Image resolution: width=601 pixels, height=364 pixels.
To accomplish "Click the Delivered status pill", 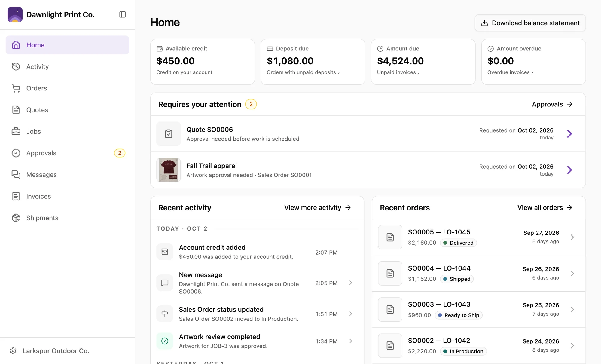I will pos(458,243).
